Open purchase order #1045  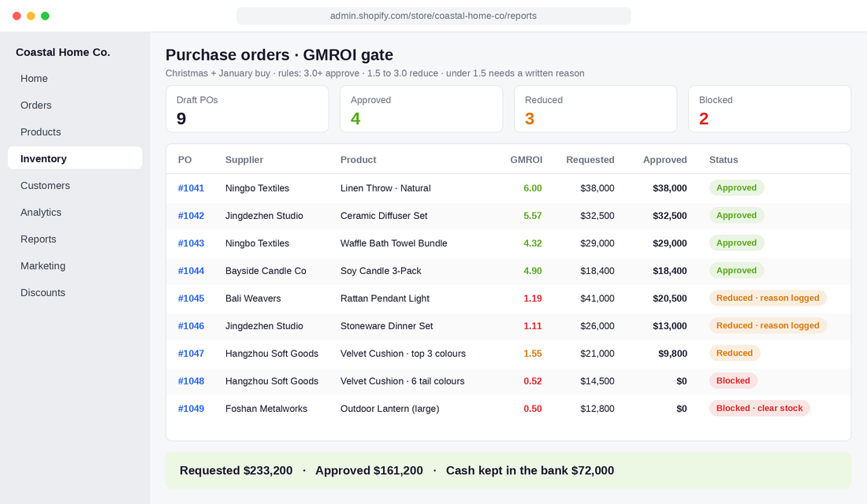pos(191,298)
